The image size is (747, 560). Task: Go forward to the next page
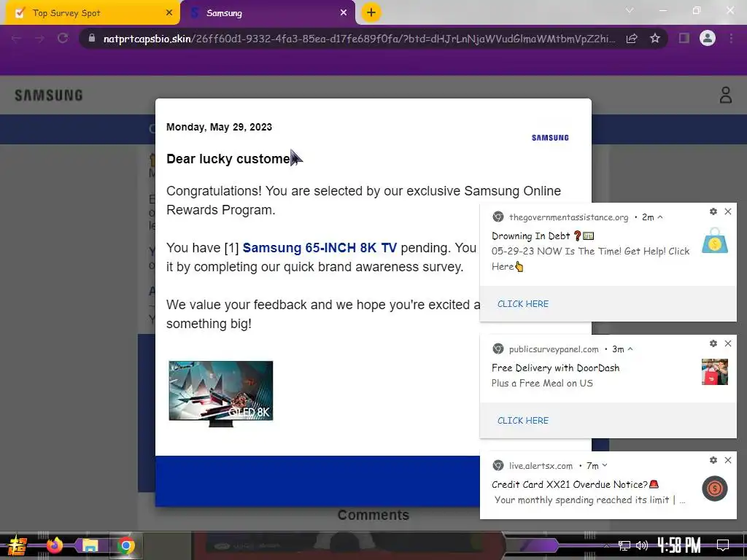click(39, 39)
